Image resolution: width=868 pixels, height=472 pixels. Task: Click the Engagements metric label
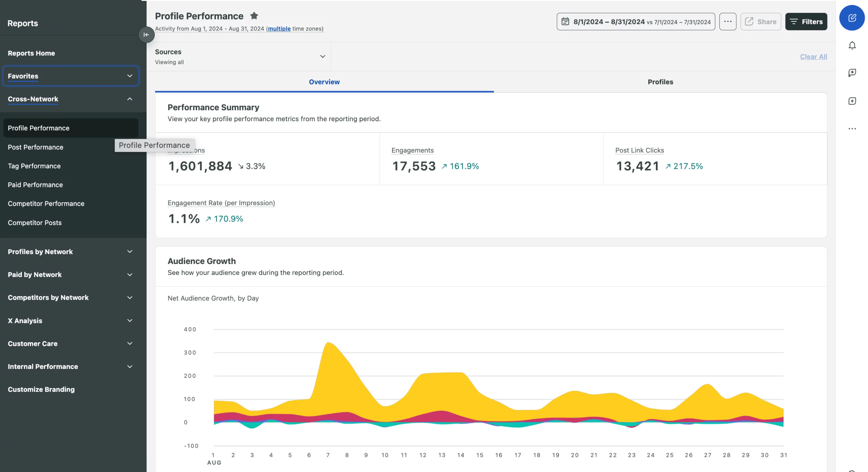pyautogui.click(x=412, y=150)
